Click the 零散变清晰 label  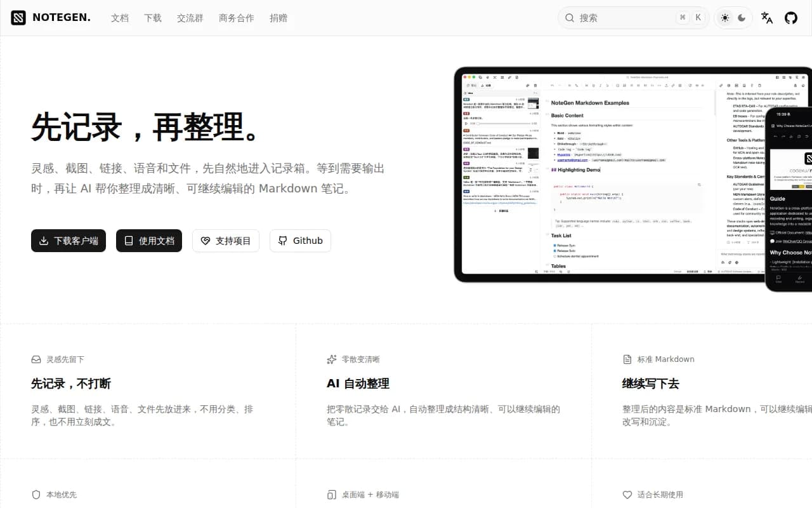361,359
